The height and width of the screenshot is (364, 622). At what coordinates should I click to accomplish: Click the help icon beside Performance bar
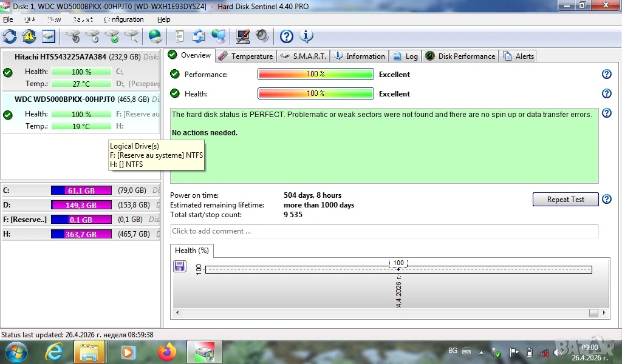point(606,74)
